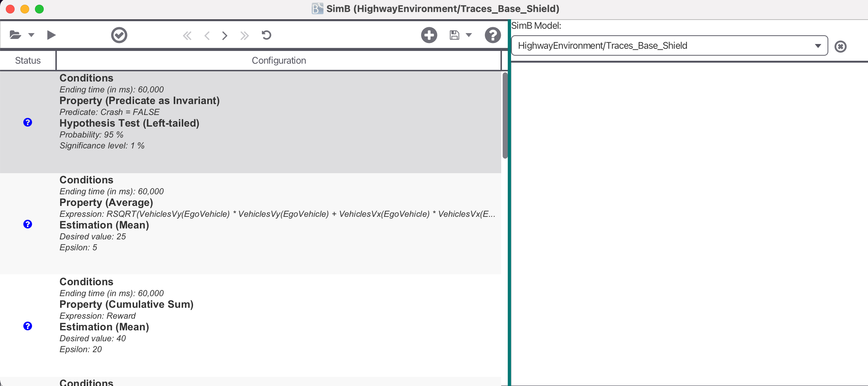Click the status icon of the Cumulative Sum row

(x=28, y=326)
